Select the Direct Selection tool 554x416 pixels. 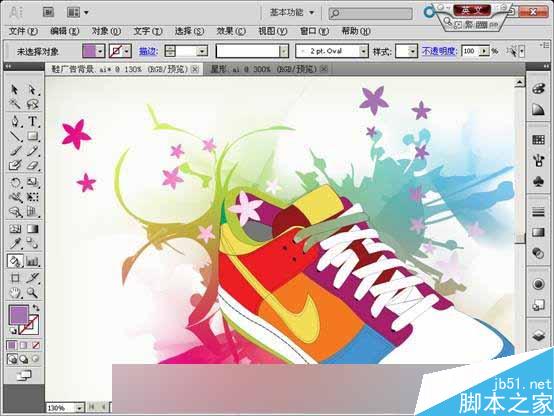pos(32,90)
